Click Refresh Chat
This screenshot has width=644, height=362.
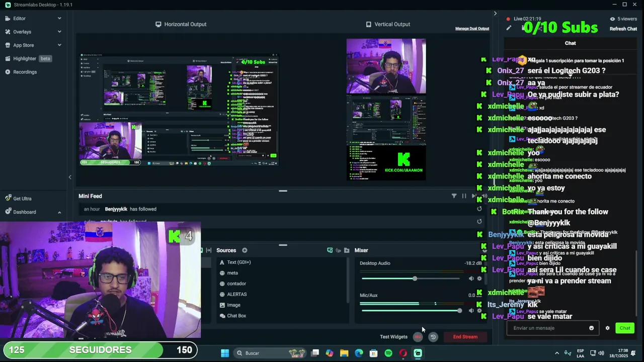point(623,29)
